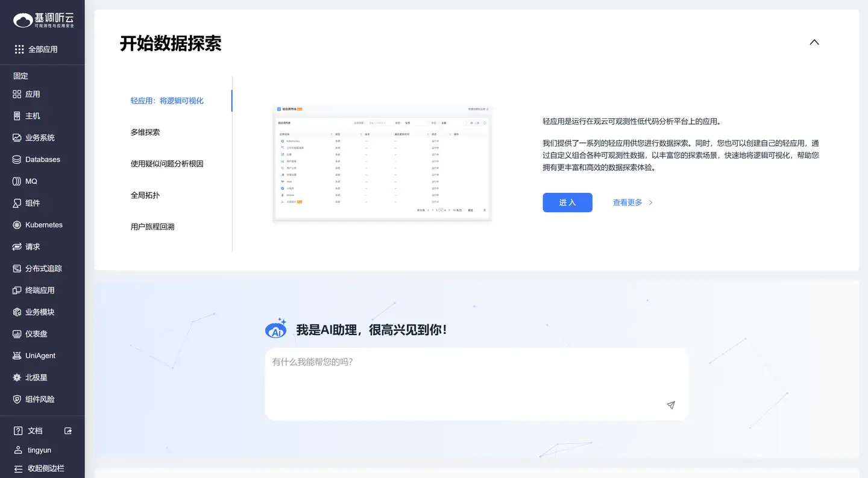Screen dimensions: 868x478
Task: Click the 进入 button
Action: tap(567, 203)
